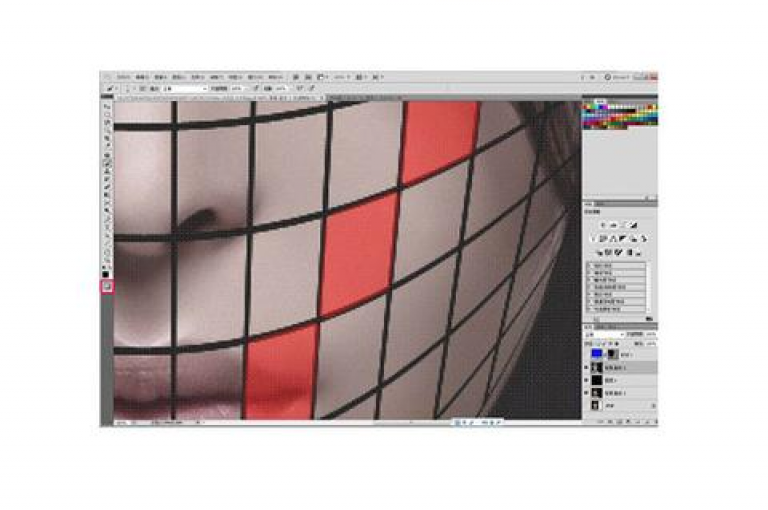This screenshot has width=768, height=510.
Task: Select the Lasso tool
Action: (107, 122)
